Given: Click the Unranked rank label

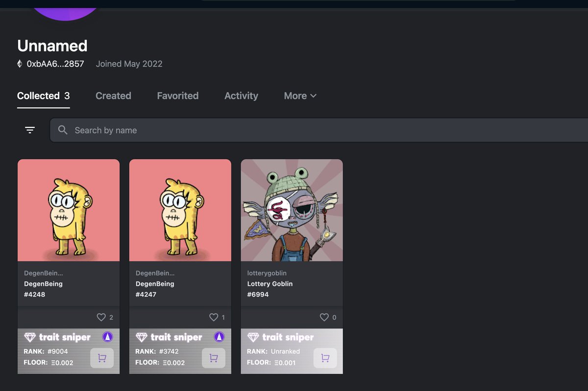Looking at the screenshot, I should click(x=285, y=351).
